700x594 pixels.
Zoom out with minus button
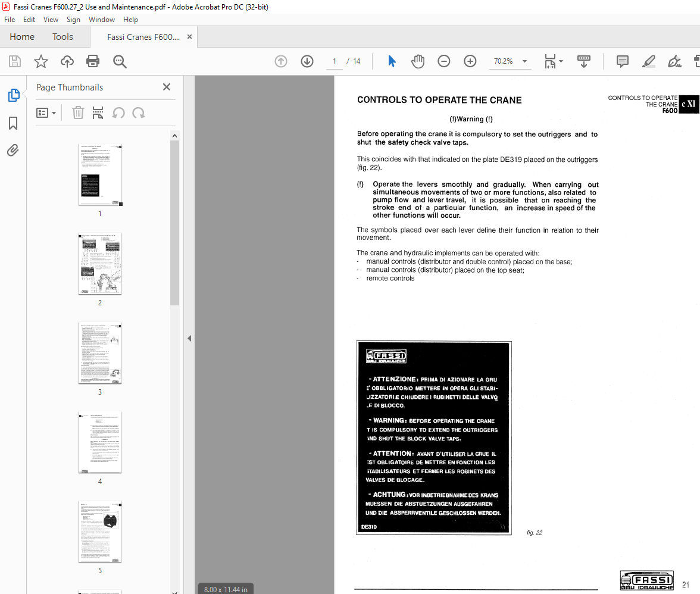tap(444, 61)
